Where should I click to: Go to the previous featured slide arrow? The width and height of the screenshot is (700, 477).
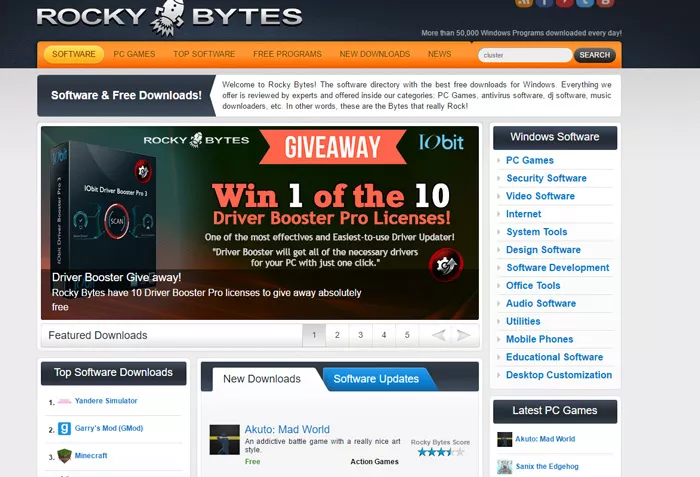click(x=439, y=335)
